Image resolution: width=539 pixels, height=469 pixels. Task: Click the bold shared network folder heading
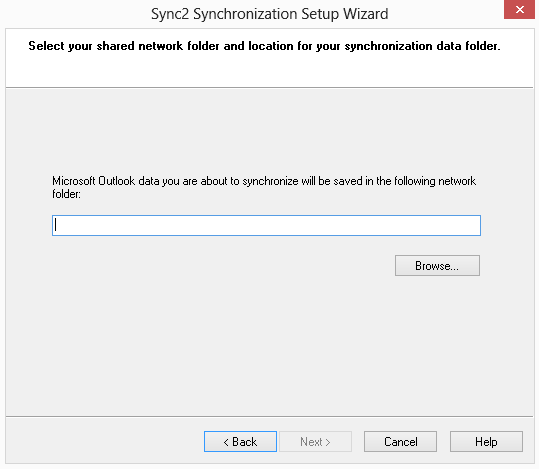pos(264,46)
